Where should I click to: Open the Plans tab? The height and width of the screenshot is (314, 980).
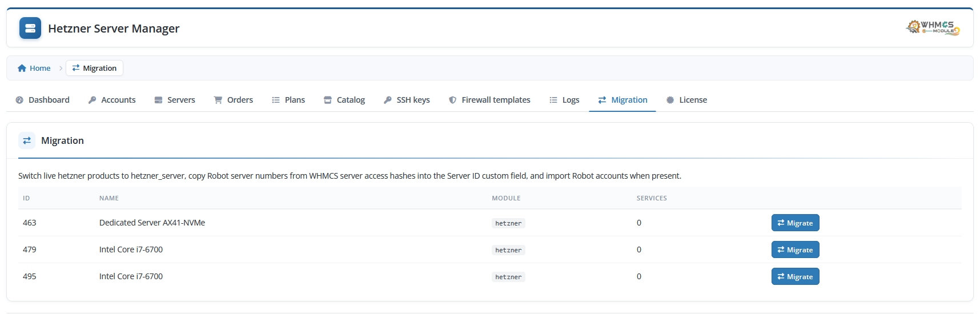click(x=288, y=100)
